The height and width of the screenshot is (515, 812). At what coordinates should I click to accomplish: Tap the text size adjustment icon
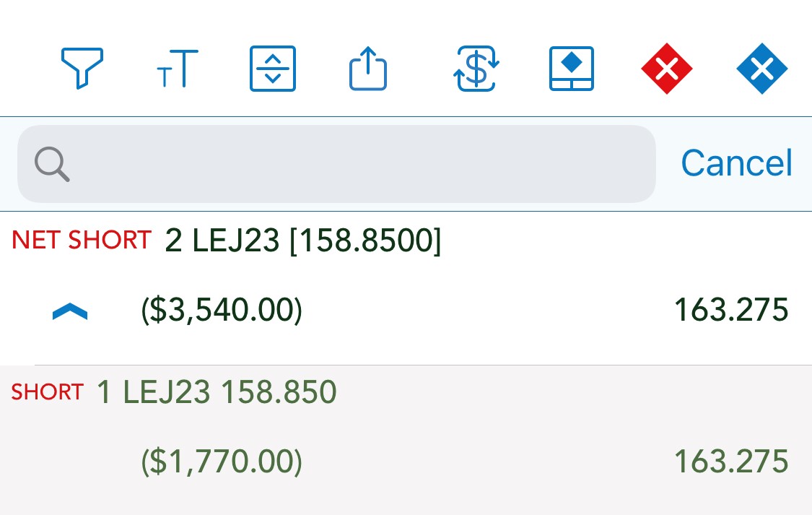click(178, 69)
